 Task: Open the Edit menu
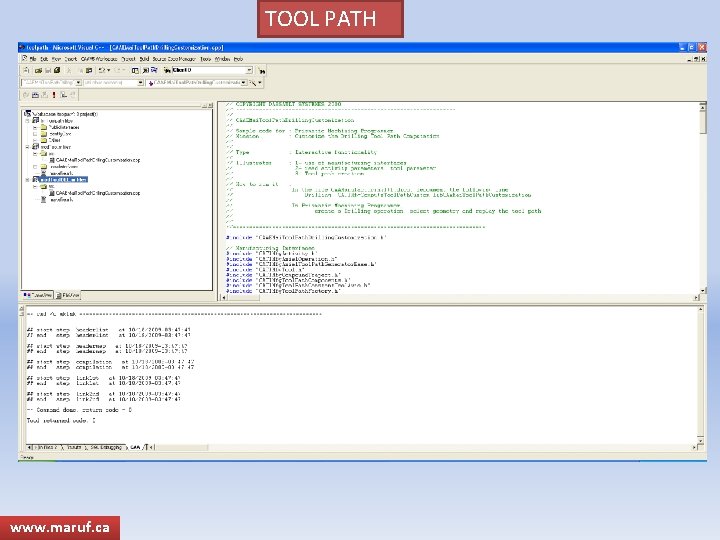(x=44, y=59)
